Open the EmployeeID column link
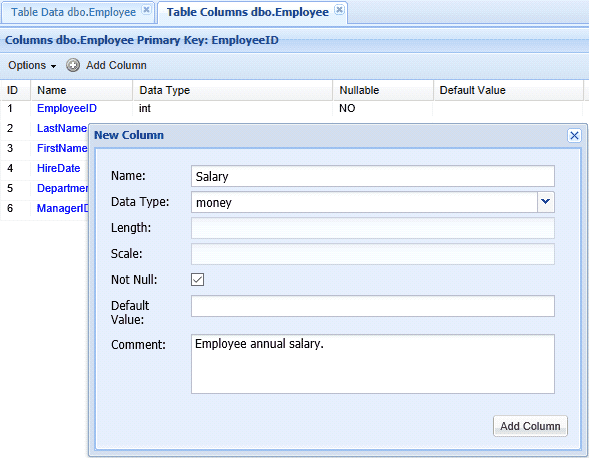The width and height of the screenshot is (589, 458). (x=67, y=108)
